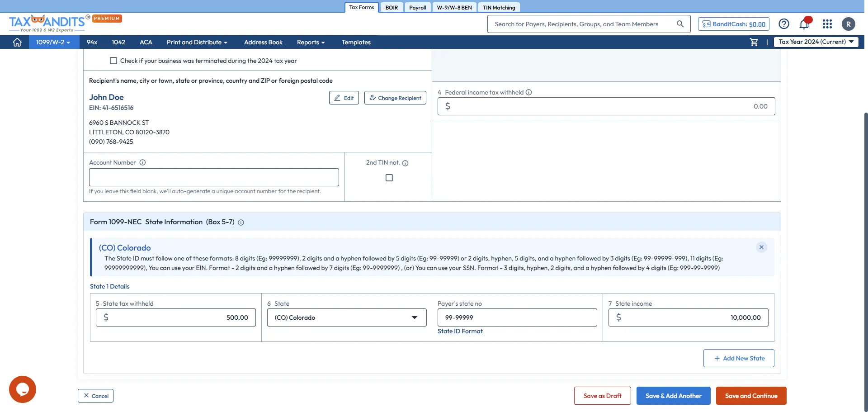The width and height of the screenshot is (868, 412).
Task: Open the Address Book
Action: [x=263, y=42]
